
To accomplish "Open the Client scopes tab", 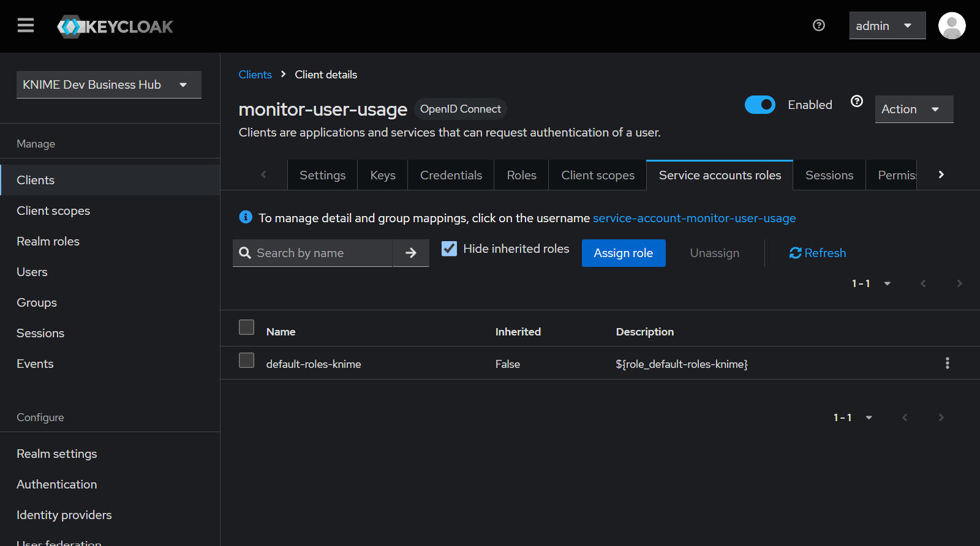I will (597, 175).
